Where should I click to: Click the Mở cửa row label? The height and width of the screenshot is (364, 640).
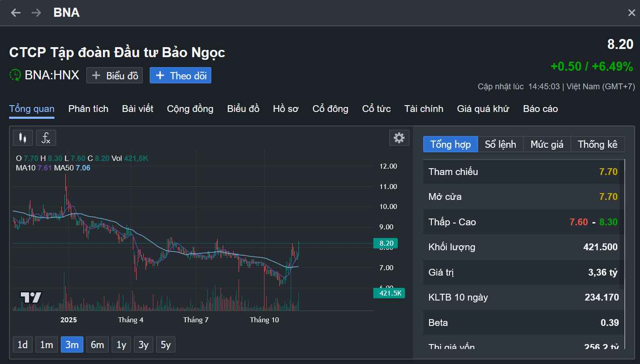click(445, 197)
